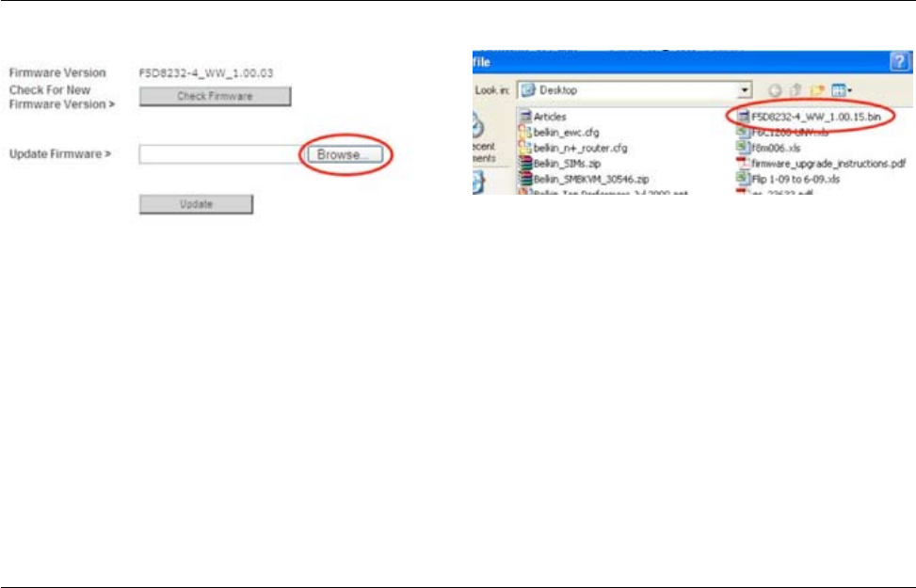Select f8m006.xls spreadsheet
This screenshot has width=916, height=588.
point(768,149)
